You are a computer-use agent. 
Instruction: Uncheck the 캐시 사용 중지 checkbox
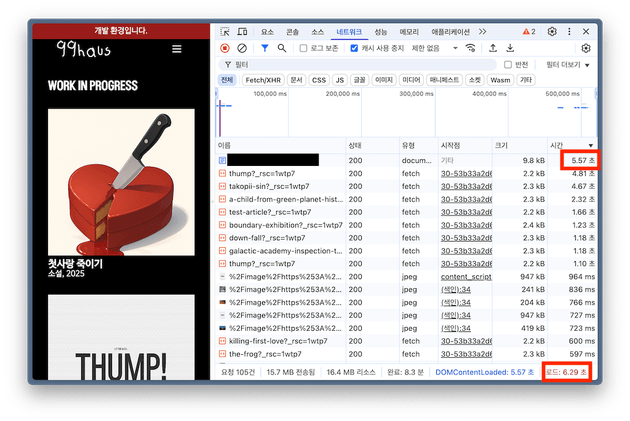[354, 47]
